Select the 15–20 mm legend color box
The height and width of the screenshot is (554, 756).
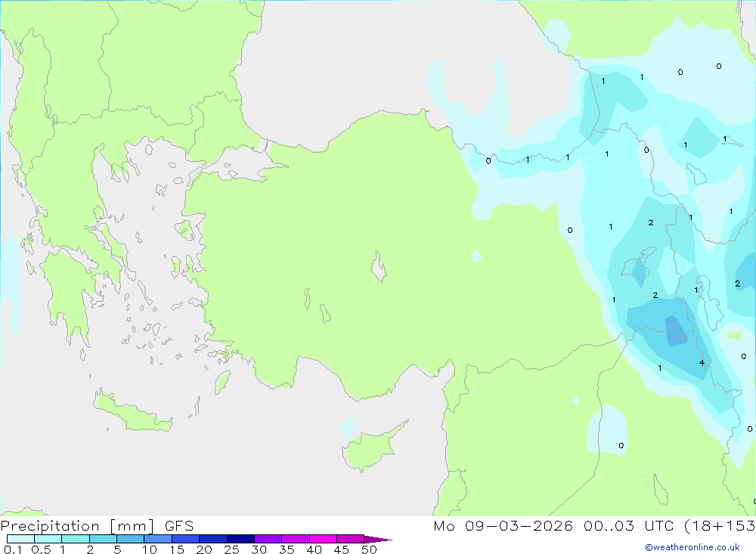point(186,539)
